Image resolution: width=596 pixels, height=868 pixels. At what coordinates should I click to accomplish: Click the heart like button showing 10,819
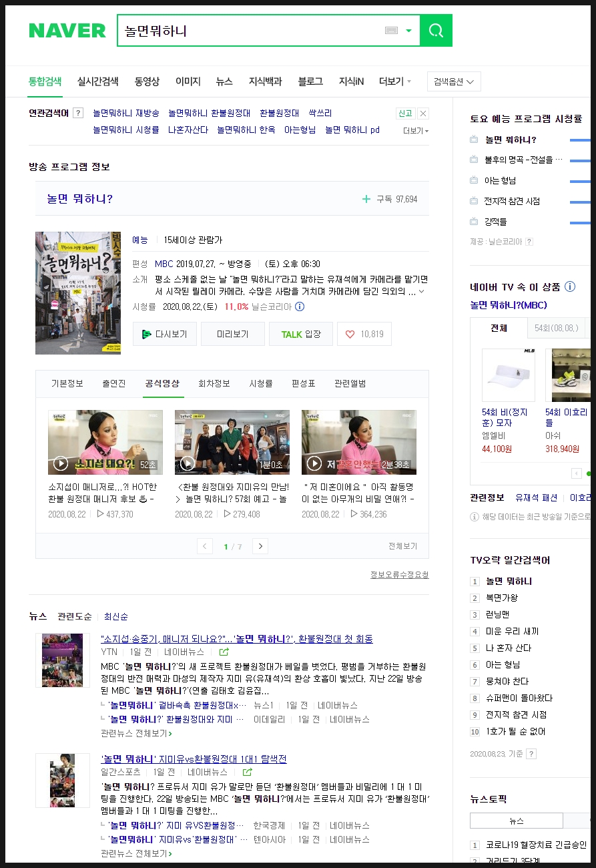click(x=364, y=334)
